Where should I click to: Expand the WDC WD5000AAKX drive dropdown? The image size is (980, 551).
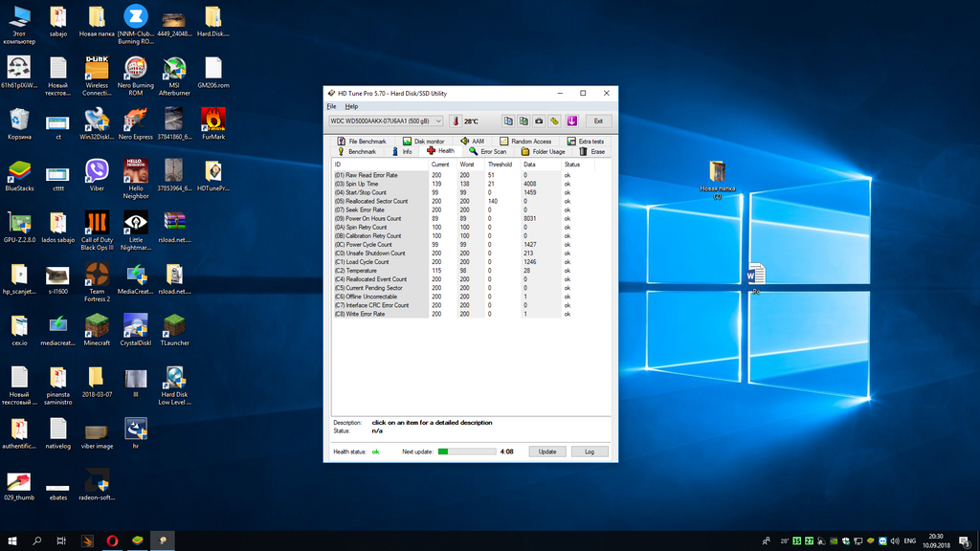438,121
